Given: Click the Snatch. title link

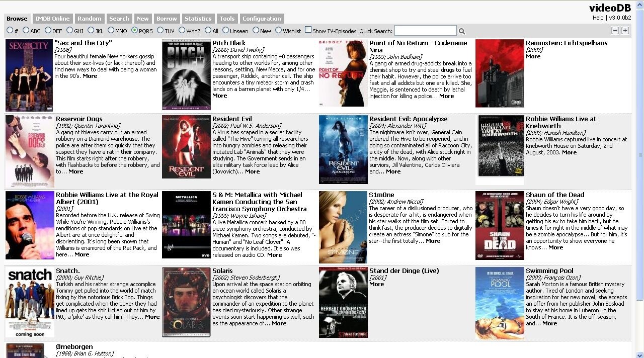Looking at the screenshot, I should (68, 271).
